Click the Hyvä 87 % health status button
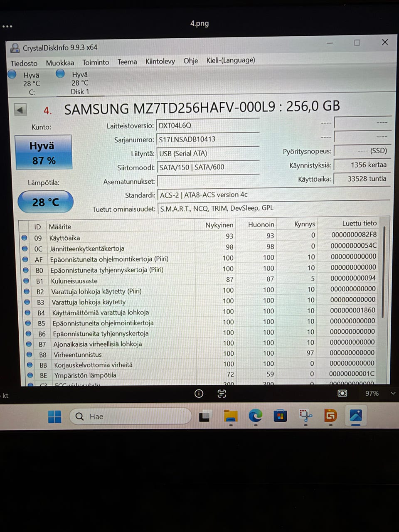Screen dimensions: 399x532 (43, 153)
